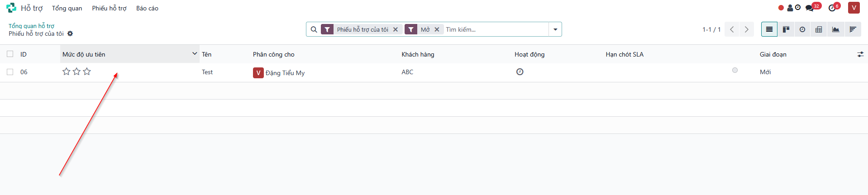Open the optional columns adjuster icon
The image size is (868, 195).
point(860,54)
